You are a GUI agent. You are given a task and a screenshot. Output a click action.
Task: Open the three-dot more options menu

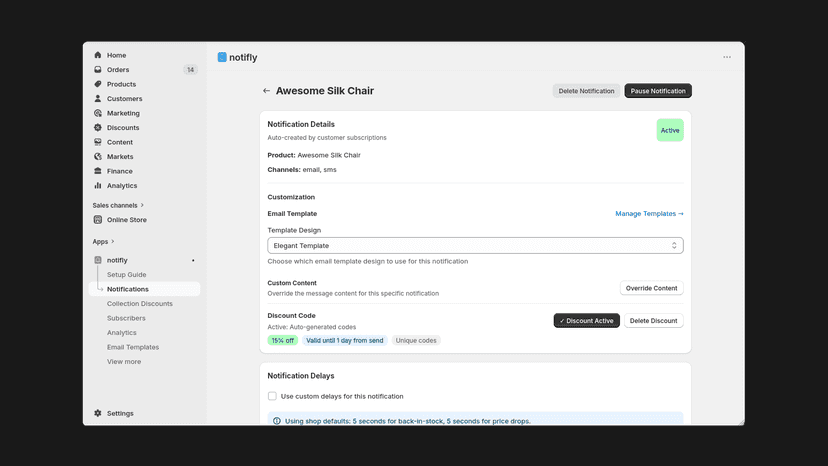click(727, 57)
